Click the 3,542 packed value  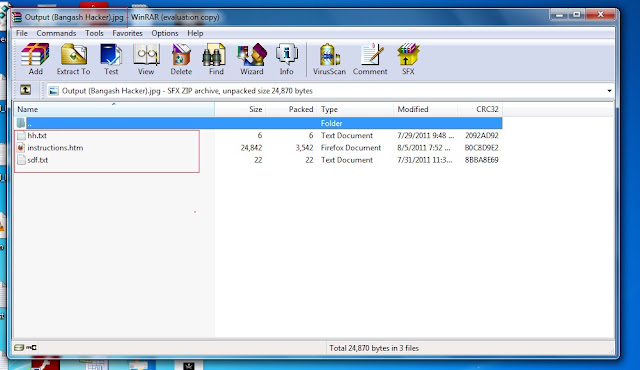point(304,148)
